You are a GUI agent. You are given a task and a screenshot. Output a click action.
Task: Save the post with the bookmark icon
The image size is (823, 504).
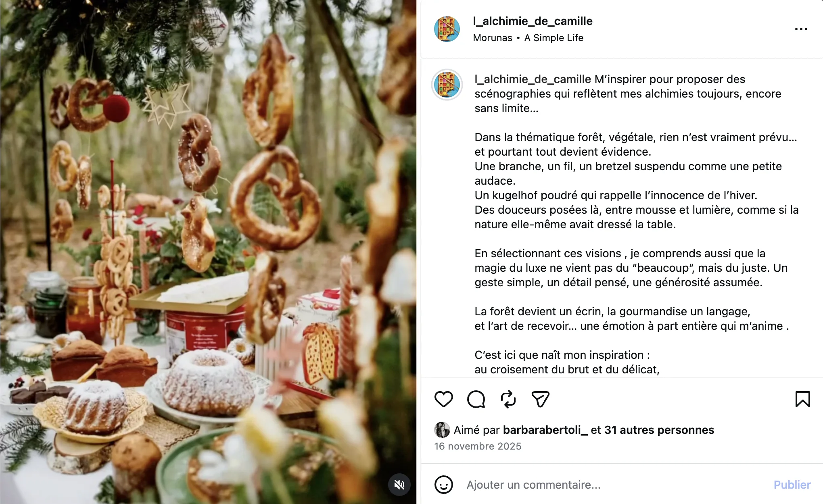tap(802, 399)
